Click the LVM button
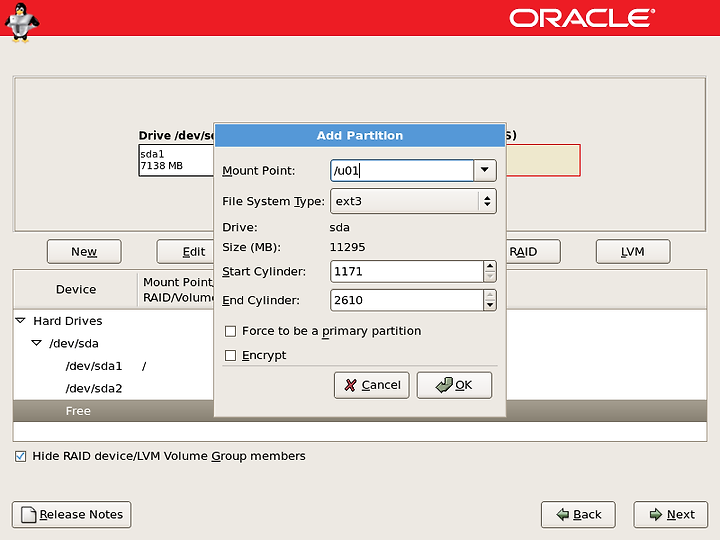This screenshot has height=540, width=720. point(633,252)
